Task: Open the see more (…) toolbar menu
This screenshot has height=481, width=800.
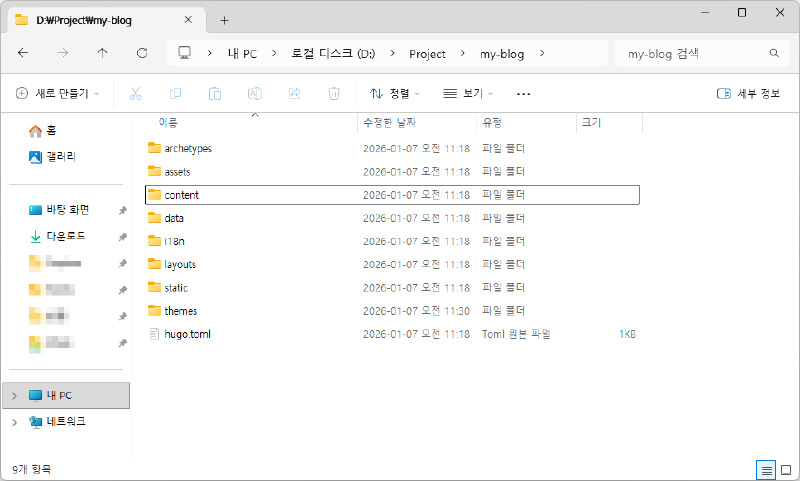Action: 523,93
